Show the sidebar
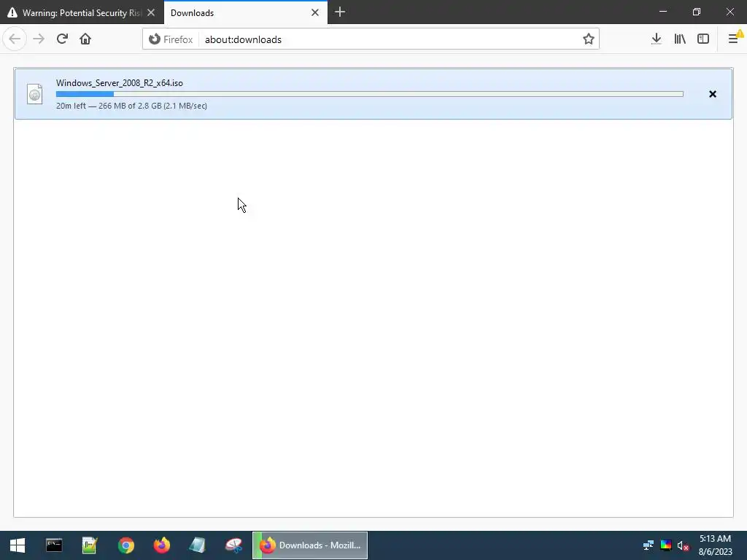 pyautogui.click(x=703, y=39)
